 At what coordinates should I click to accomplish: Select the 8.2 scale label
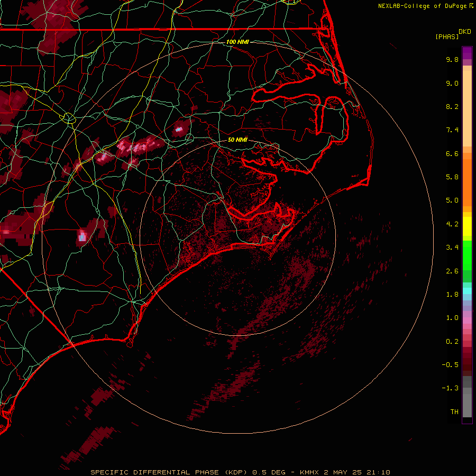click(452, 106)
